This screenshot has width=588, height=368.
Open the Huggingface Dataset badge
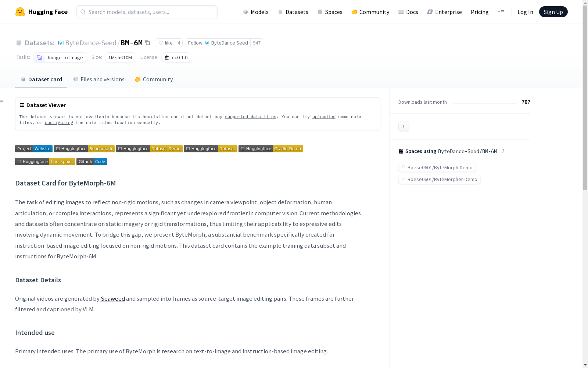[x=211, y=149]
